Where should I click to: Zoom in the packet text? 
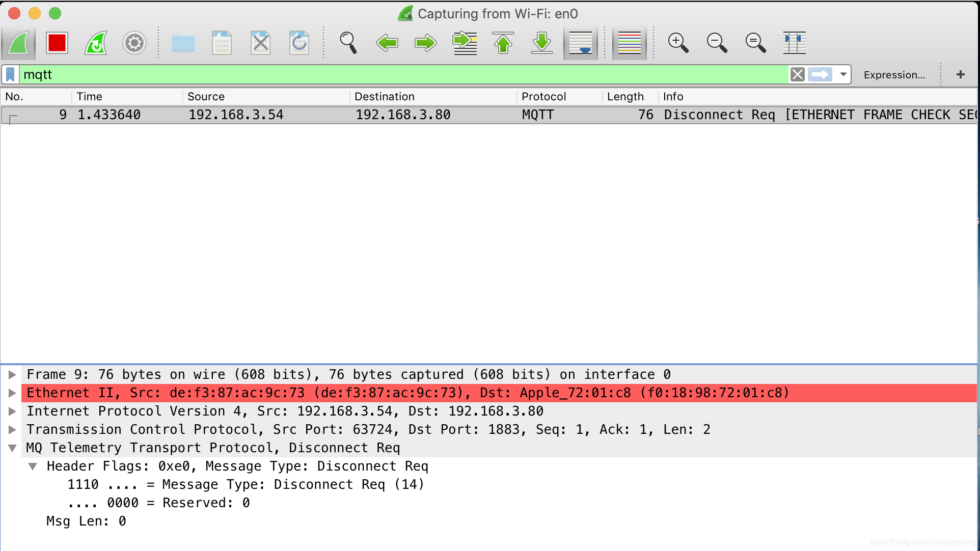(x=678, y=43)
